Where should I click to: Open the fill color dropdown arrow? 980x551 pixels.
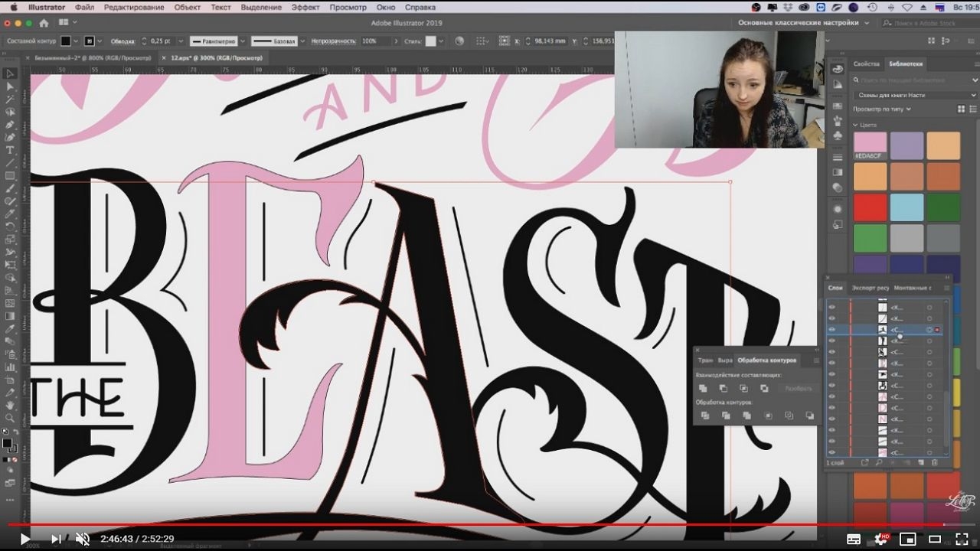click(77, 41)
